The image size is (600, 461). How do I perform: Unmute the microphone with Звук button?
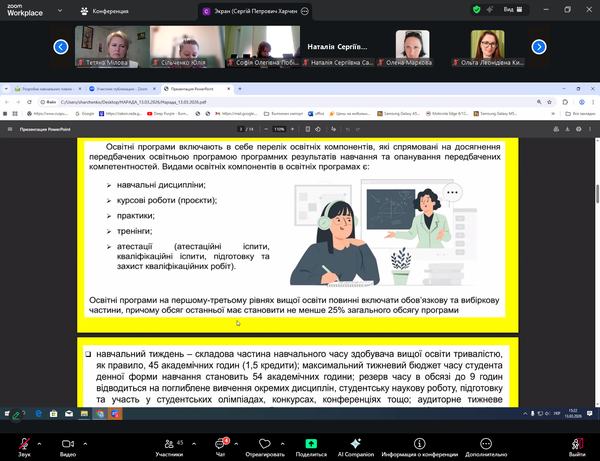point(22,444)
